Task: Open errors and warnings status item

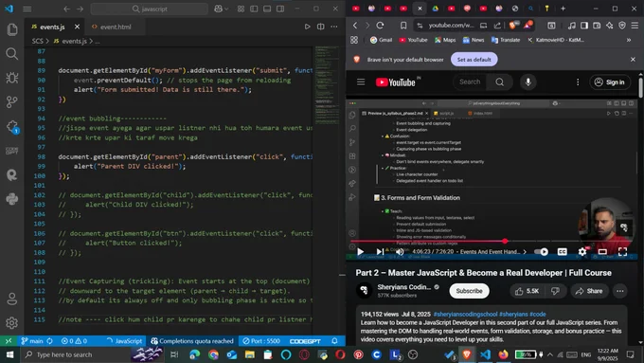Action: pyautogui.click(x=74, y=341)
